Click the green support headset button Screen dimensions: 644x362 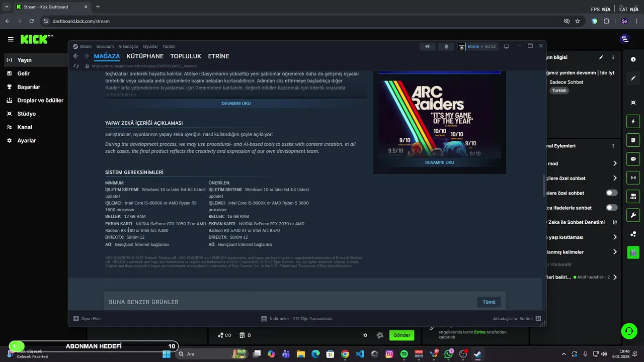[629, 331]
